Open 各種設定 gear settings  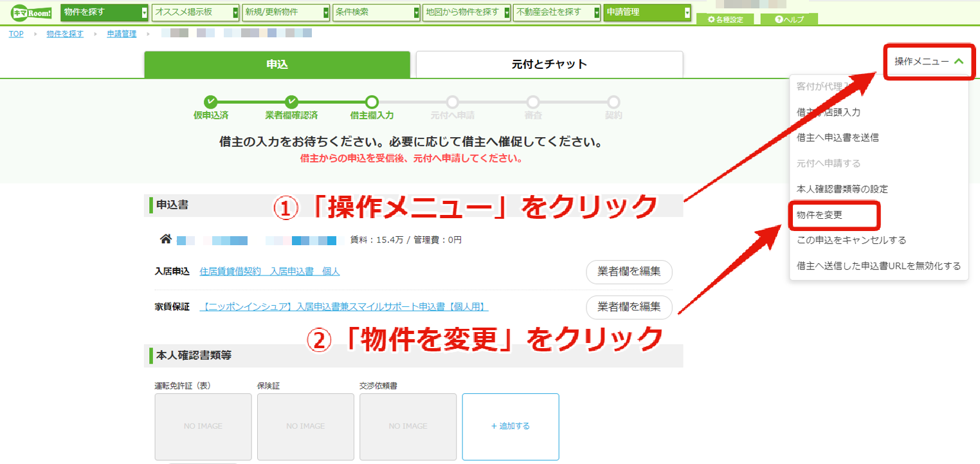[x=725, y=19]
